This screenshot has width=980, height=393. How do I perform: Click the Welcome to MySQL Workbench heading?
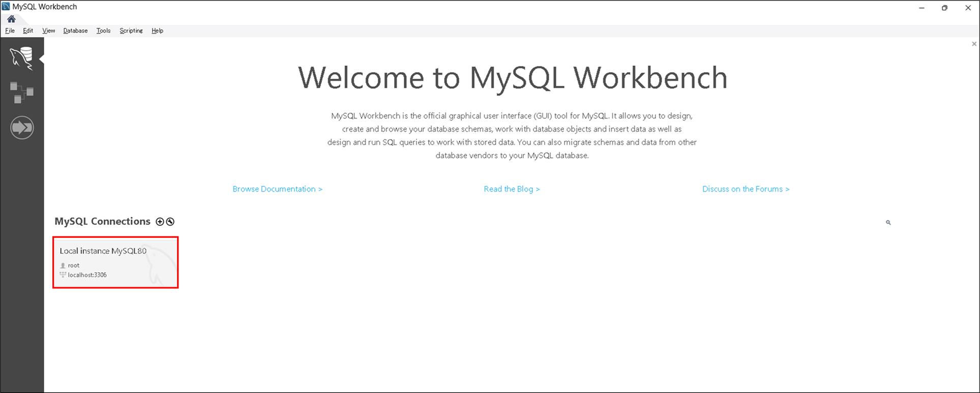click(x=513, y=78)
